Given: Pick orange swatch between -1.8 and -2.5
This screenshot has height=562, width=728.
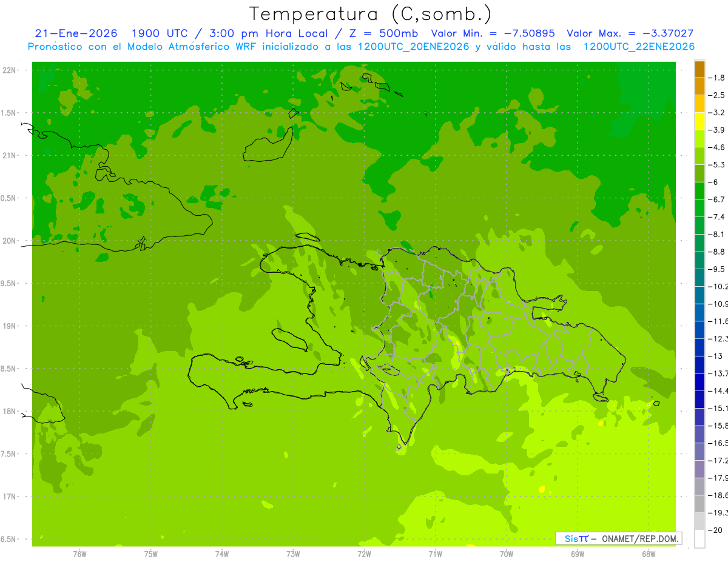Looking at the screenshot, I should 699,87.
